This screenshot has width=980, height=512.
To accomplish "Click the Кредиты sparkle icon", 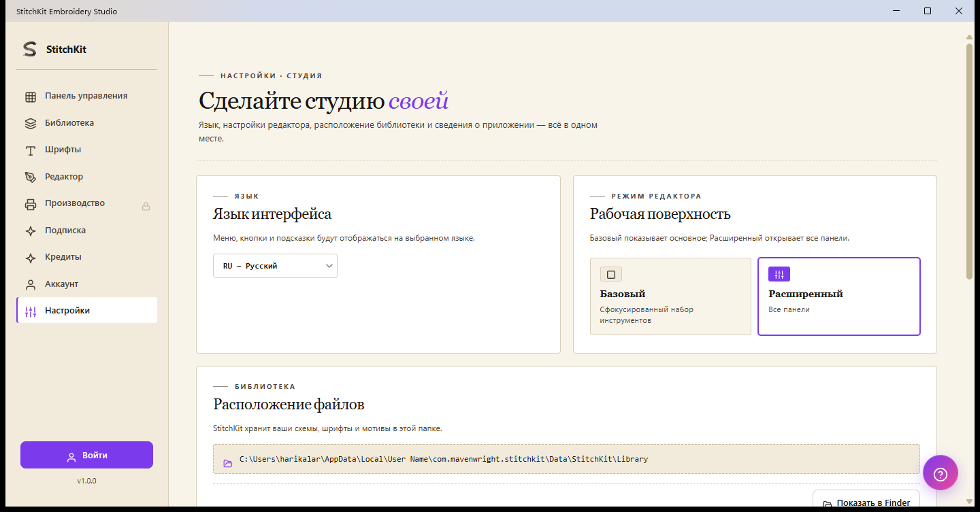I will coord(31,258).
